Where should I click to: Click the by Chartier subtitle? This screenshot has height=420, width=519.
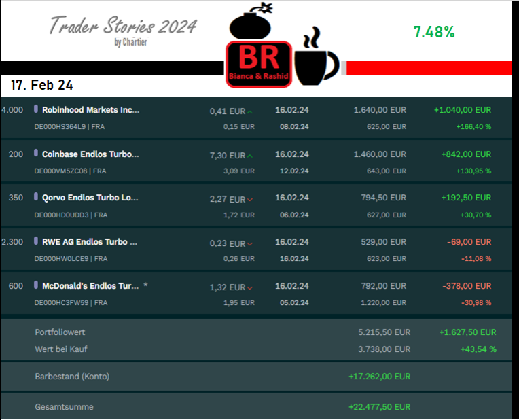(130, 42)
